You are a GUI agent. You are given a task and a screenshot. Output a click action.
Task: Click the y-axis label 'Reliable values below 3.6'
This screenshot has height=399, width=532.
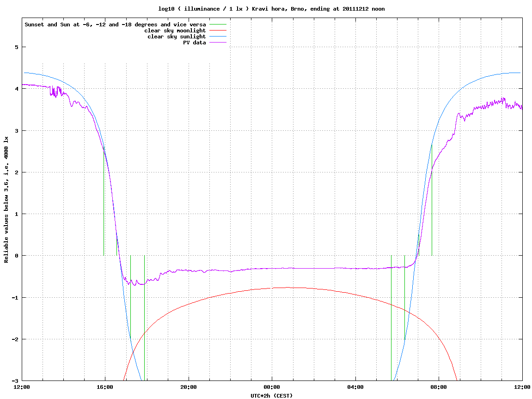pyautogui.click(x=6, y=200)
